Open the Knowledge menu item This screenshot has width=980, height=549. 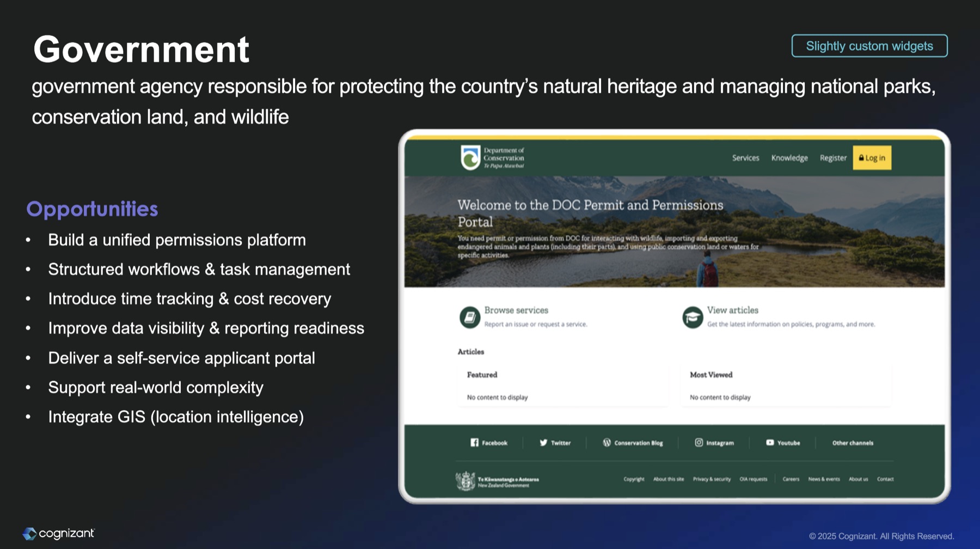789,158
